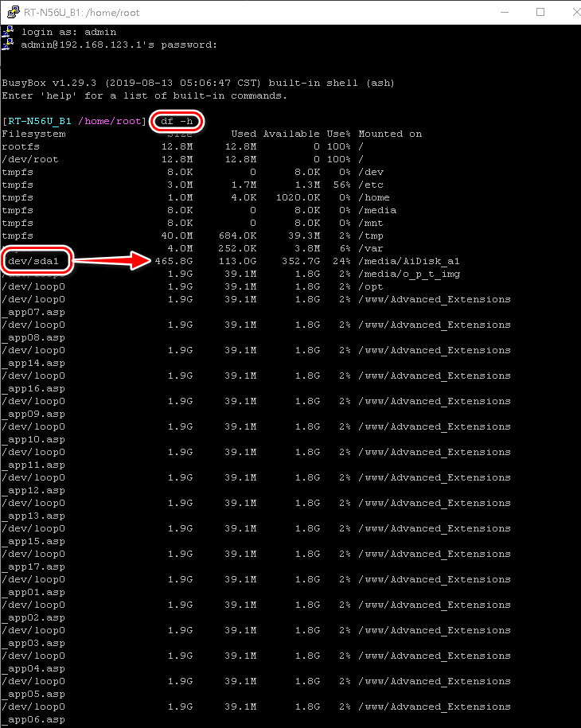Click the '_app08.asp' line
This screenshot has width=581, height=728.
(x=33, y=338)
